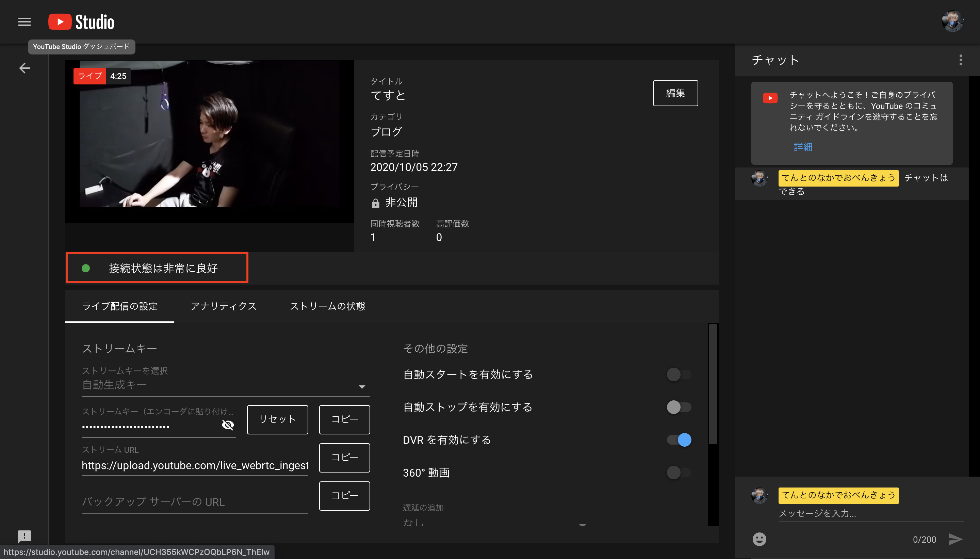This screenshot has height=559, width=980.
Task: Switch to アナリティクス tab
Action: click(224, 306)
